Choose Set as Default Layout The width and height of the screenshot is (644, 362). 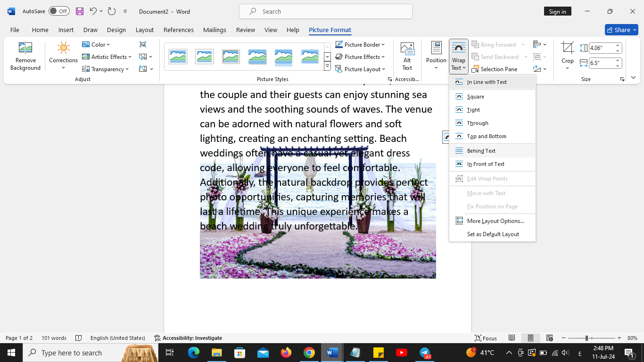point(492,234)
